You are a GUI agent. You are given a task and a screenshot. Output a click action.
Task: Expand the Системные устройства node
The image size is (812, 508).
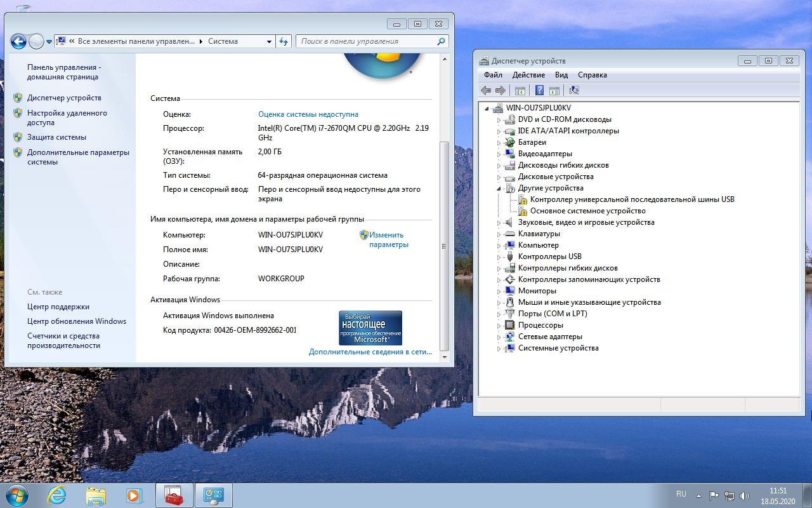coord(499,348)
